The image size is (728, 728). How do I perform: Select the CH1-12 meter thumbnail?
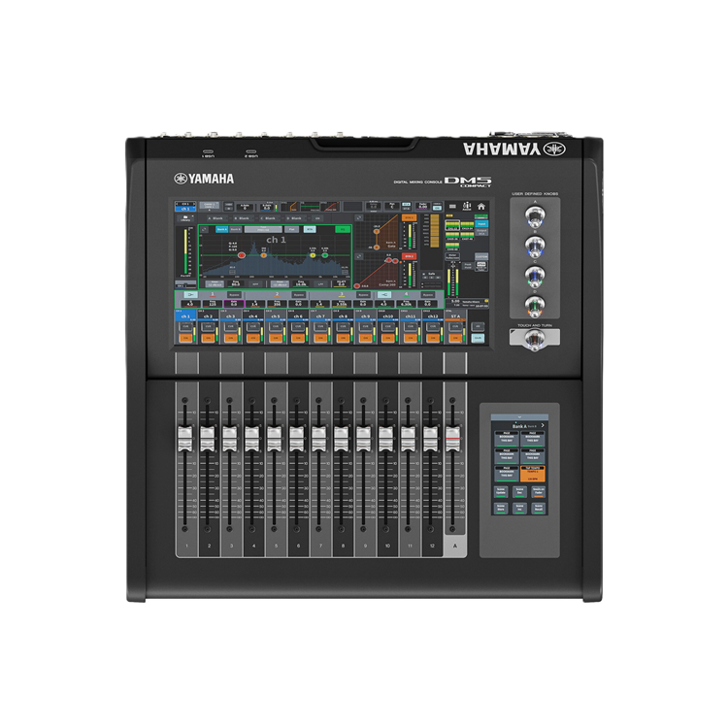click(452, 225)
